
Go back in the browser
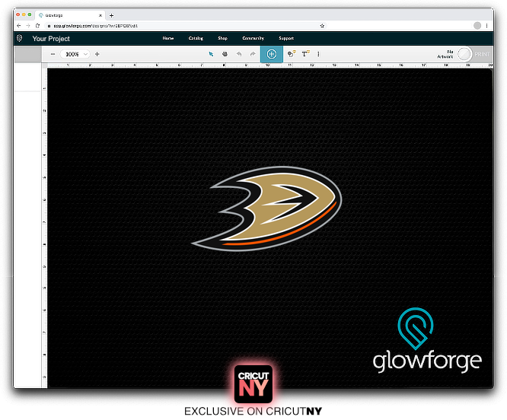pyautogui.click(x=19, y=26)
